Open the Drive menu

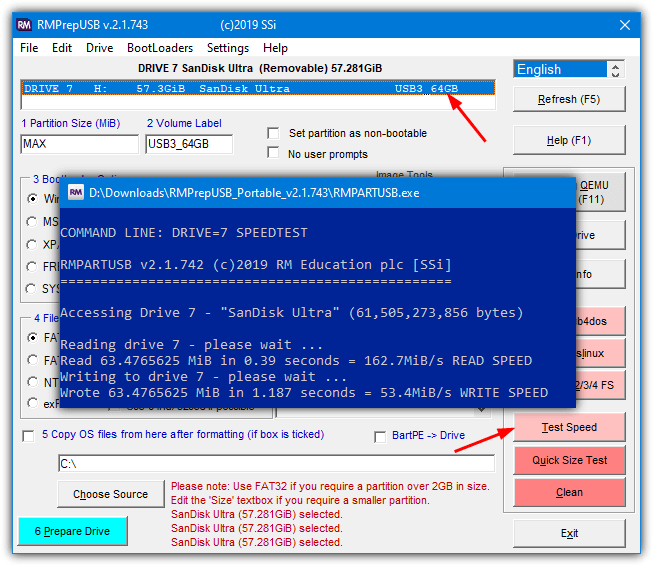click(100, 48)
